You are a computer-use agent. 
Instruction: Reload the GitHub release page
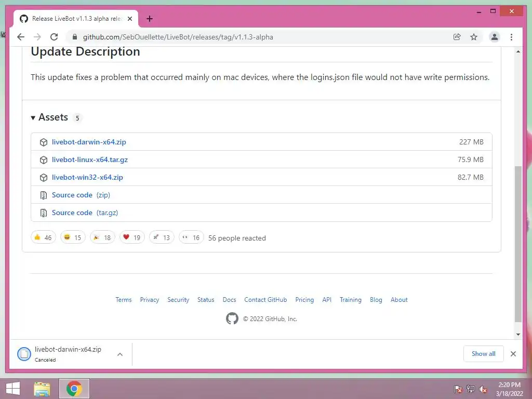[x=54, y=37]
